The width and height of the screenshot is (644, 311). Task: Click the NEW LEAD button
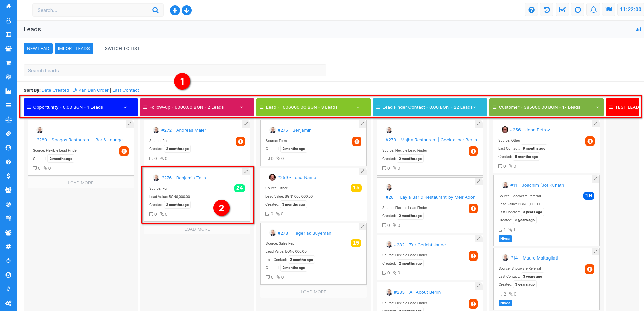click(38, 48)
